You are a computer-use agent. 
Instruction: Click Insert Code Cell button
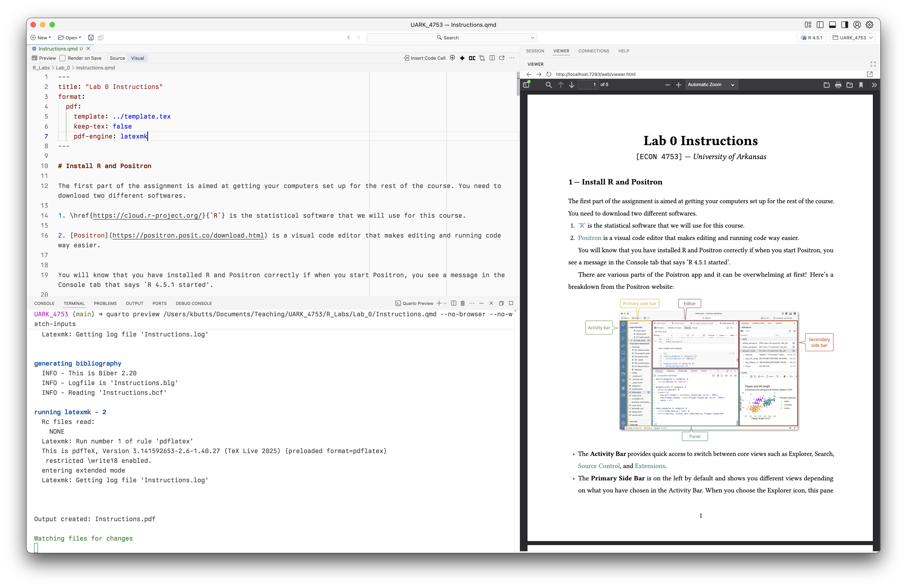tap(425, 58)
